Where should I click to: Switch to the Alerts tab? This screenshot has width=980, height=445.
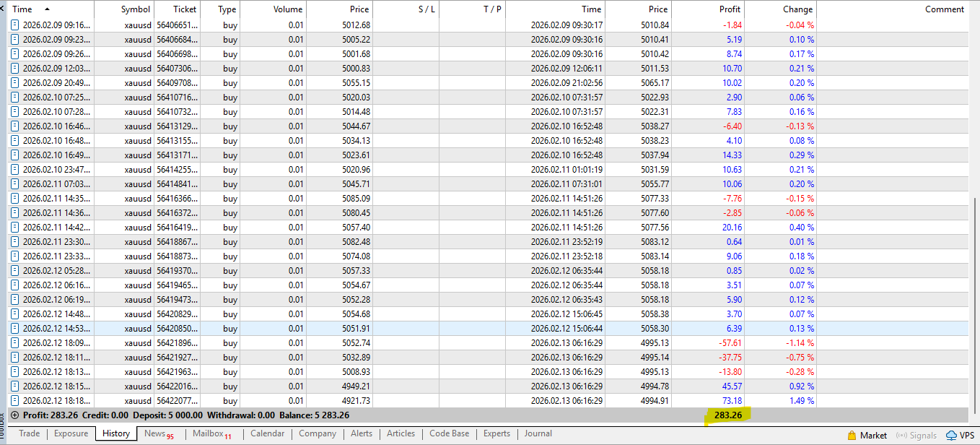click(362, 433)
